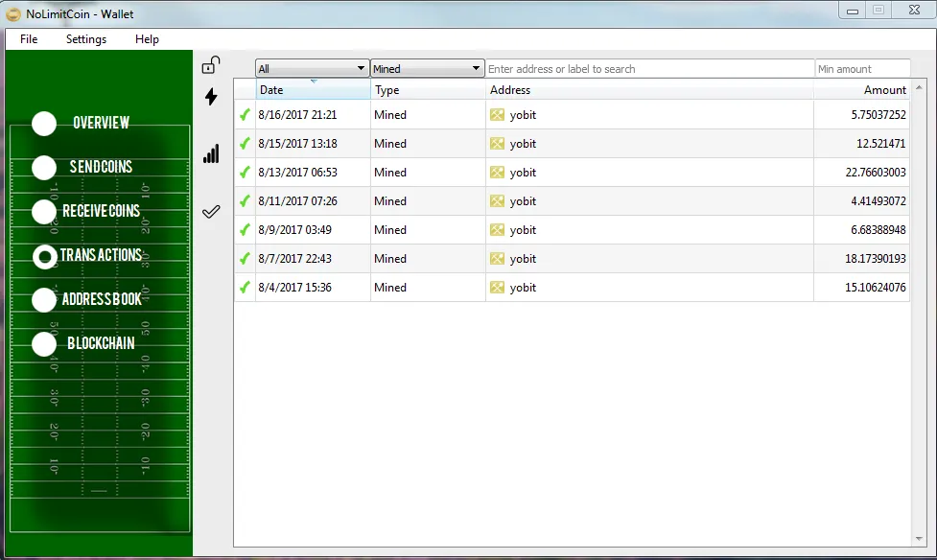This screenshot has width=937, height=560.
Task: Open the Receive Coins page
Action: [x=85, y=212]
